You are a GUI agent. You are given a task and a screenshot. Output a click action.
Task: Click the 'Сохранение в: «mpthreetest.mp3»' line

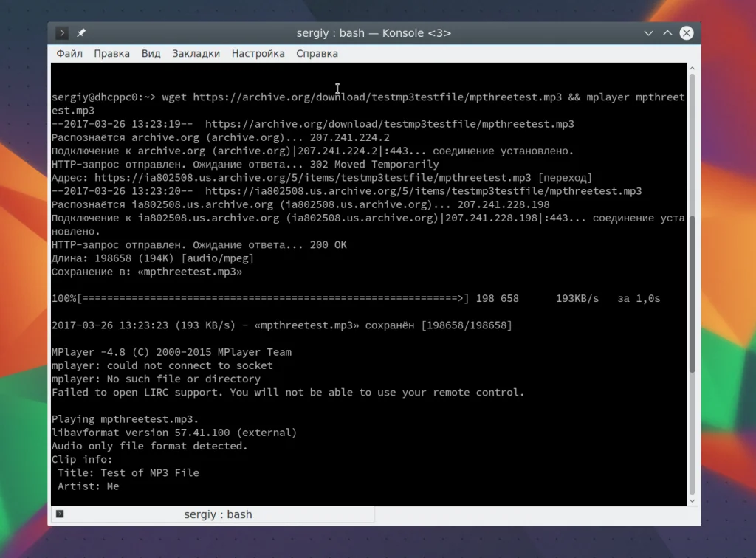click(x=147, y=272)
